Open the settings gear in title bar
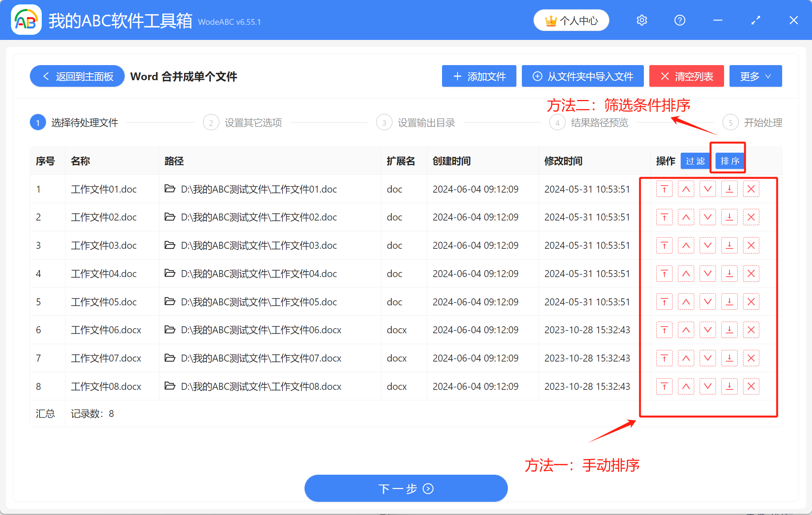812x515 pixels. click(642, 20)
